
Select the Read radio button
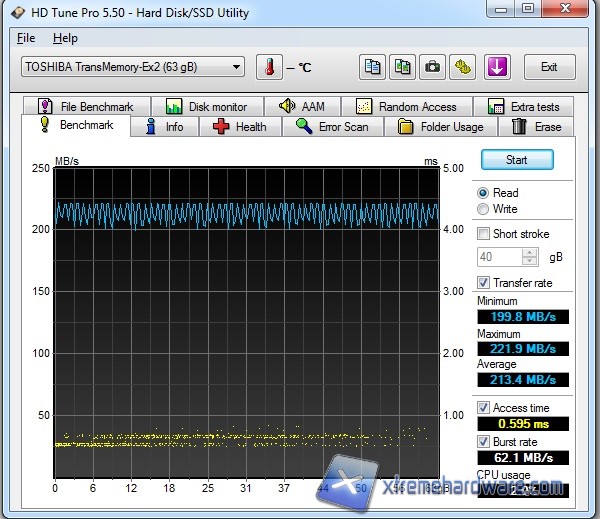pyautogui.click(x=484, y=192)
